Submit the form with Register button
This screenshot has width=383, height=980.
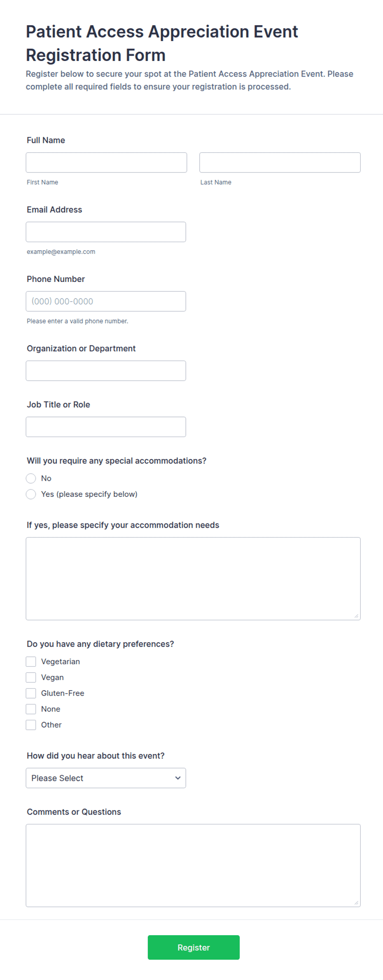point(194,947)
